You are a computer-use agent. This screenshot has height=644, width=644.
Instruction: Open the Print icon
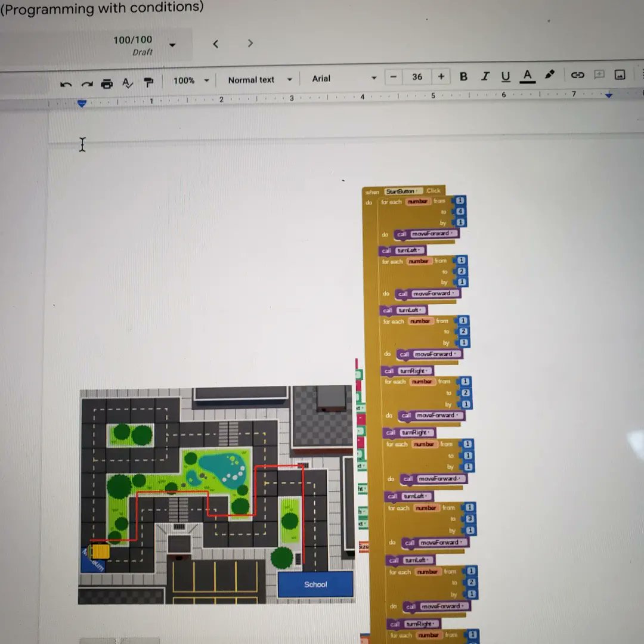(107, 84)
